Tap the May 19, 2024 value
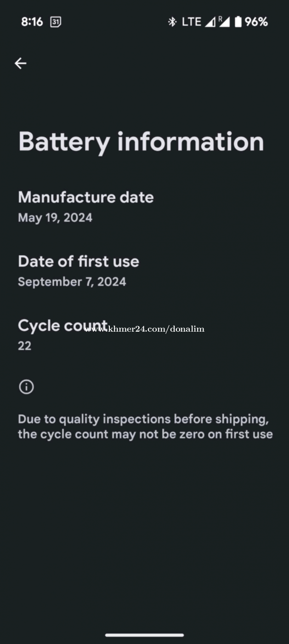 pyautogui.click(x=55, y=218)
